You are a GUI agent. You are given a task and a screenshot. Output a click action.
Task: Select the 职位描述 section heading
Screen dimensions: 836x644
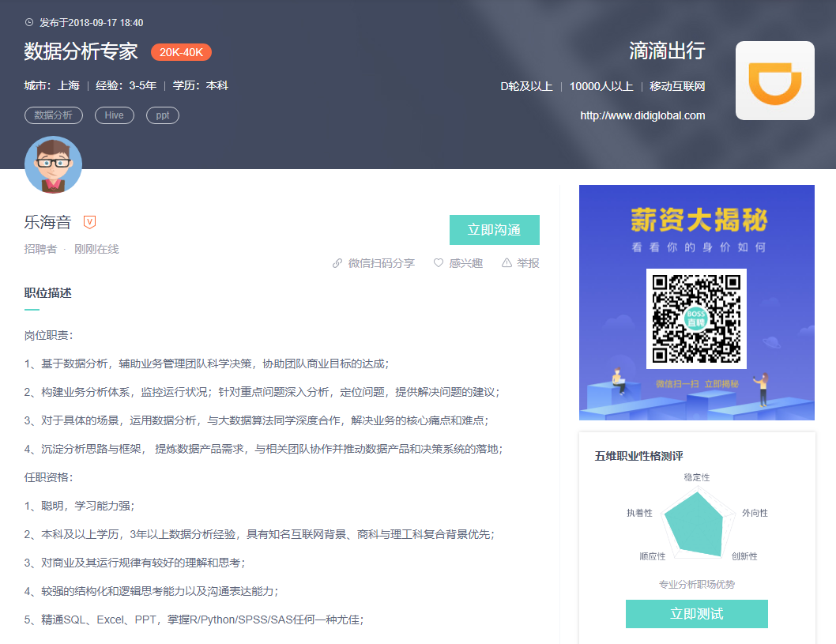tap(48, 292)
